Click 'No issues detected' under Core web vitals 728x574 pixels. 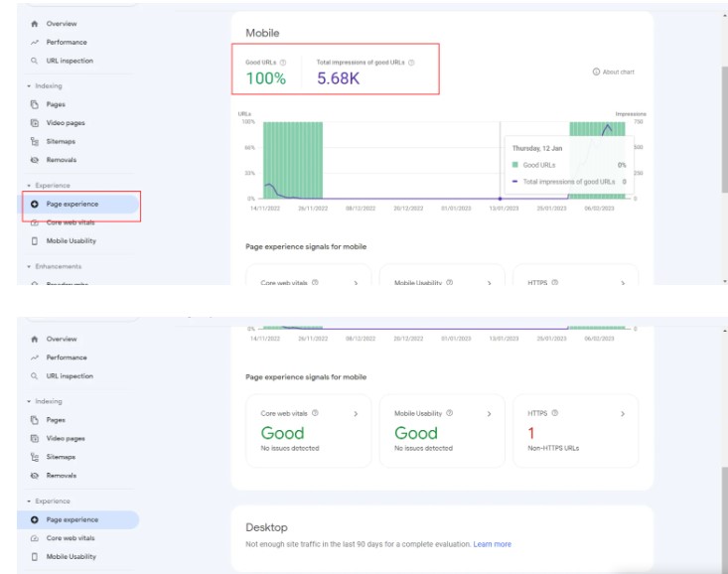[x=290, y=448]
